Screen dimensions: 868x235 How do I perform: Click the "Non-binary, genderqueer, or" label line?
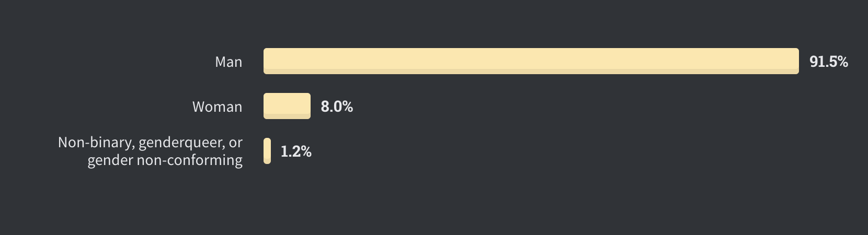click(x=150, y=143)
